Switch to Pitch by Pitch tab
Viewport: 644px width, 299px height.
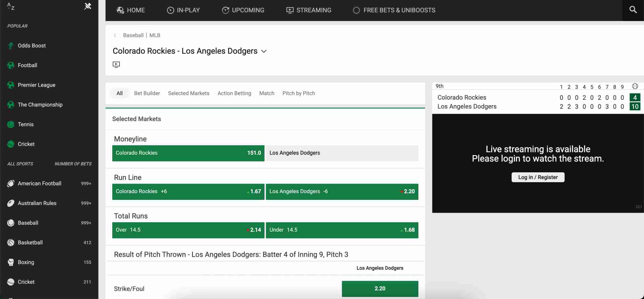(x=299, y=93)
